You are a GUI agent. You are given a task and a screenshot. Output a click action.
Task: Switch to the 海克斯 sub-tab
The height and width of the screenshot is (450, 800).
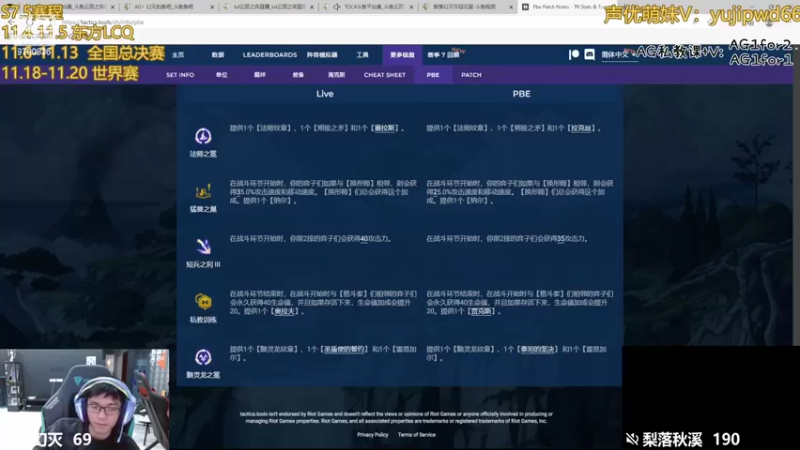(x=336, y=75)
